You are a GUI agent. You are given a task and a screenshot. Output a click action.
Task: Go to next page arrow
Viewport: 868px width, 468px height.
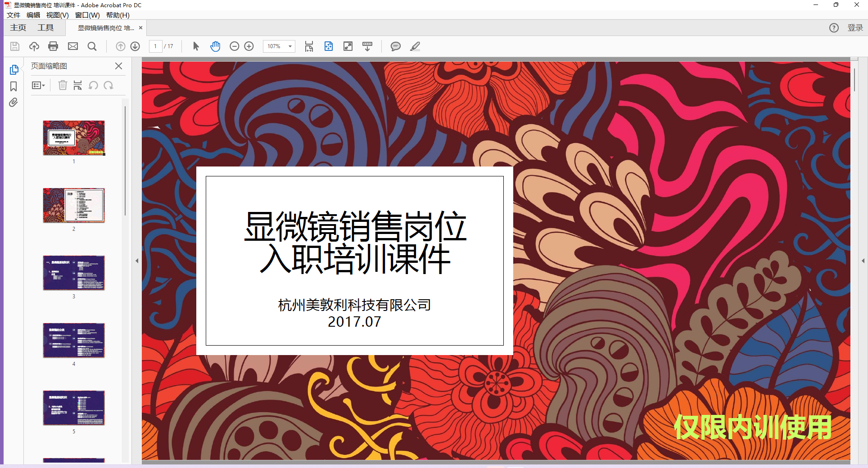pyautogui.click(x=135, y=46)
